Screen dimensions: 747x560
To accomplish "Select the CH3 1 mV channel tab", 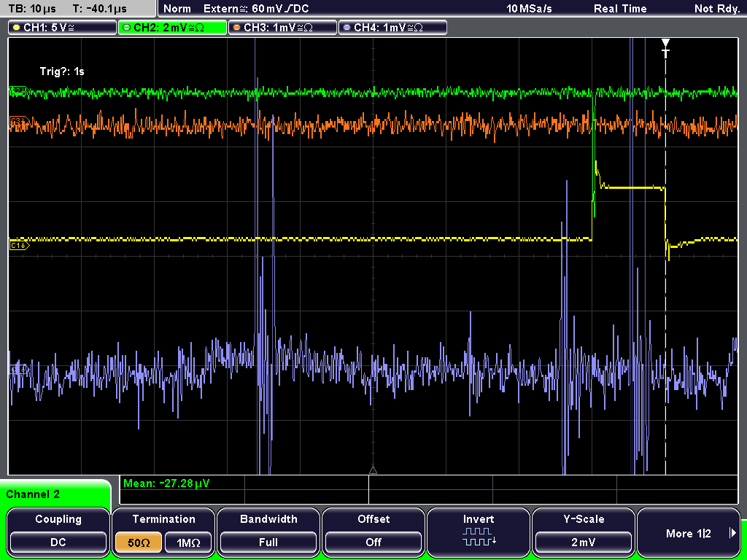I will click(x=282, y=28).
